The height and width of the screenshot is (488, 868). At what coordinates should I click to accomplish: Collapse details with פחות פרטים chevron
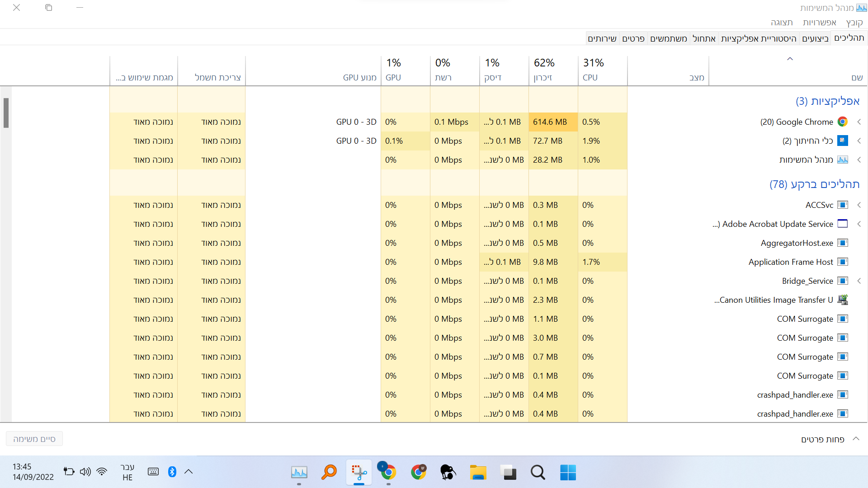[x=856, y=439]
